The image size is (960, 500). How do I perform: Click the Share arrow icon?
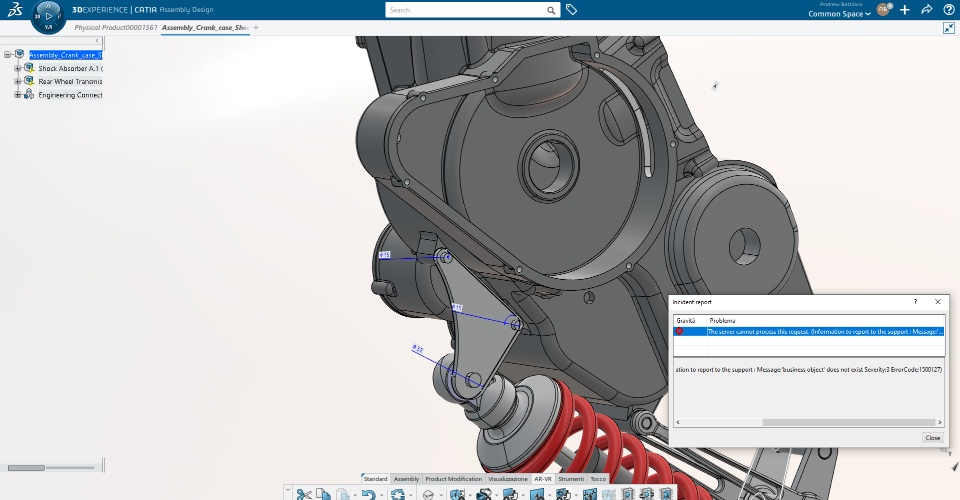click(x=926, y=10)
